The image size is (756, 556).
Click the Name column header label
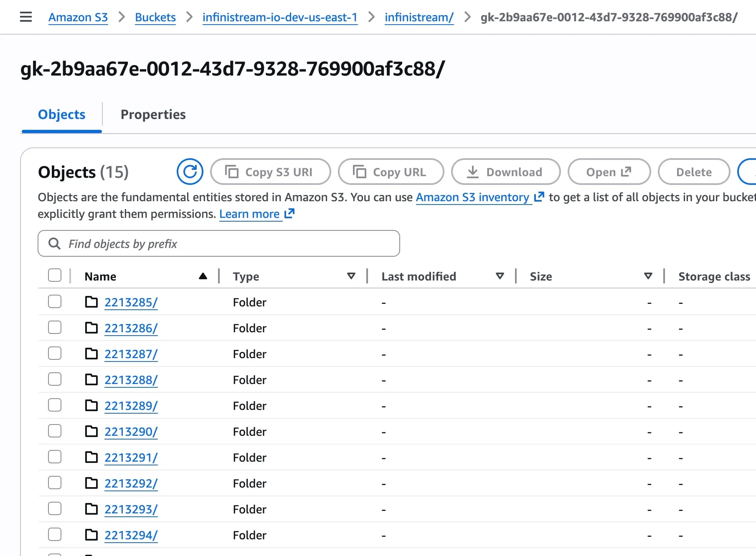pos(100,276)
